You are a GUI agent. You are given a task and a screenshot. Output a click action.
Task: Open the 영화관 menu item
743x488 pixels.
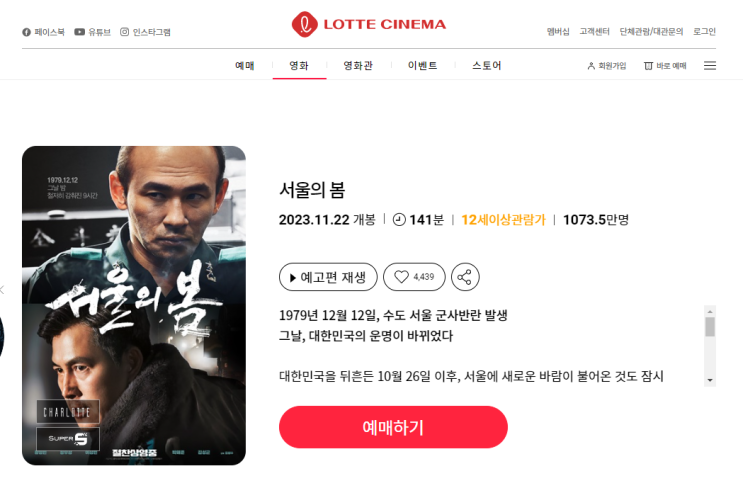(x=358, y=65)
